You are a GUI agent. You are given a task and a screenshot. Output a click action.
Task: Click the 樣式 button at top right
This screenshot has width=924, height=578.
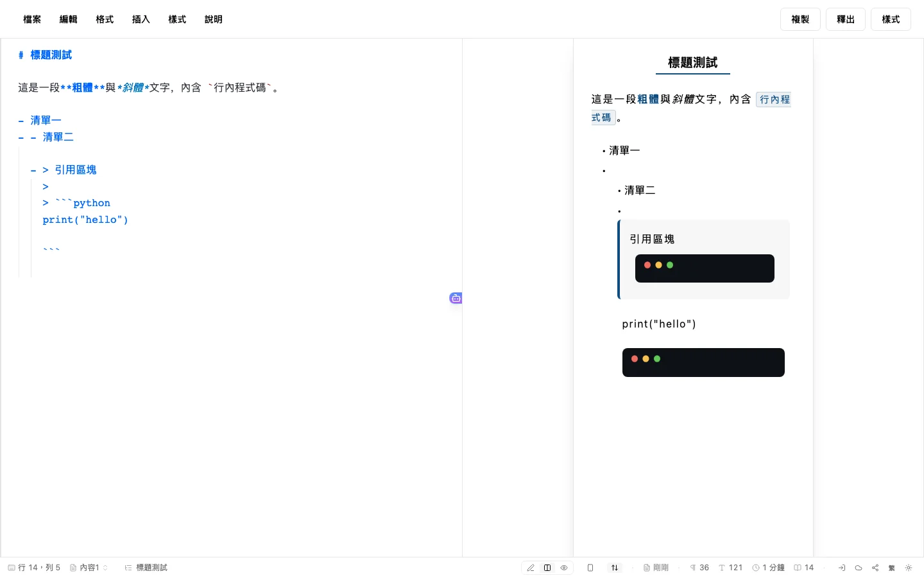[x=891, y=19]
